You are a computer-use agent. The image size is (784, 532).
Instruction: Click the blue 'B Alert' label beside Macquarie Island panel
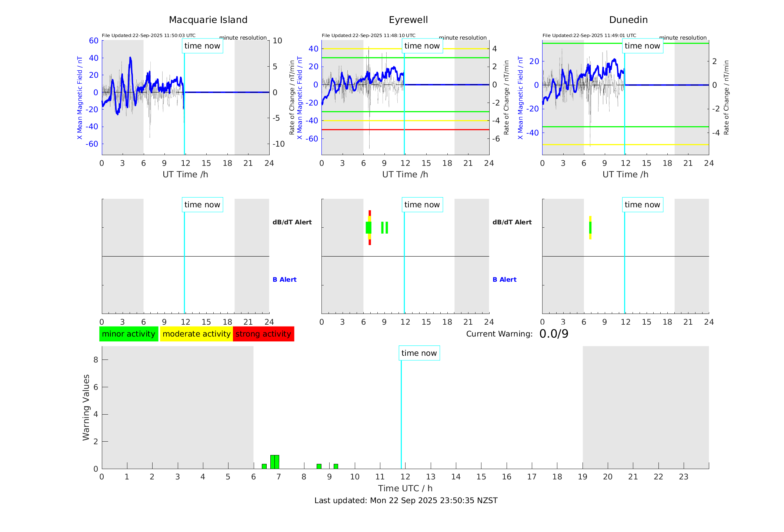tap(284, 280)
